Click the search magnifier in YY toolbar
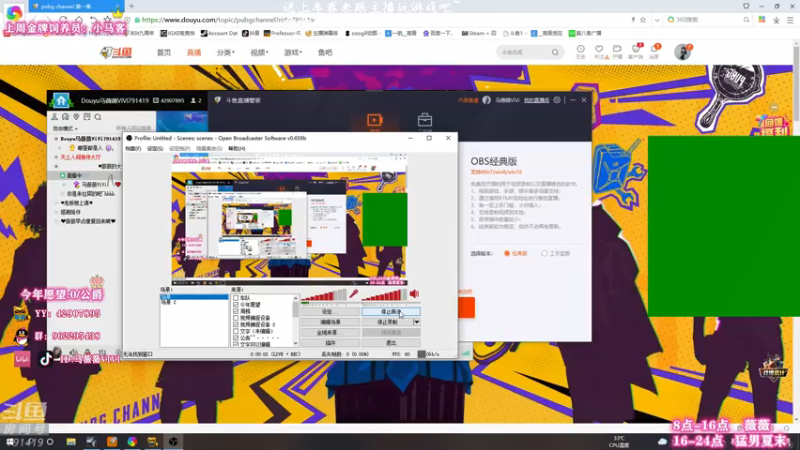 pos(98,117)
